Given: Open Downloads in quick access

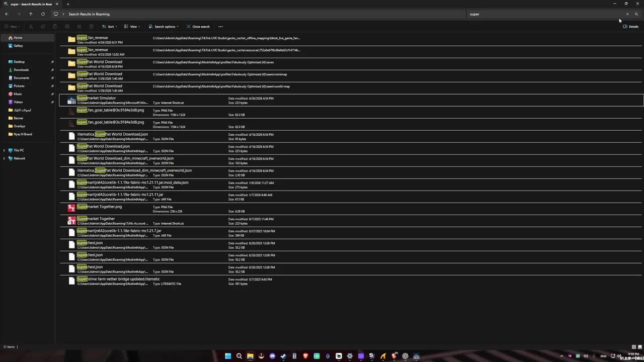Looking at the screenshot, I should coord(28,70).
